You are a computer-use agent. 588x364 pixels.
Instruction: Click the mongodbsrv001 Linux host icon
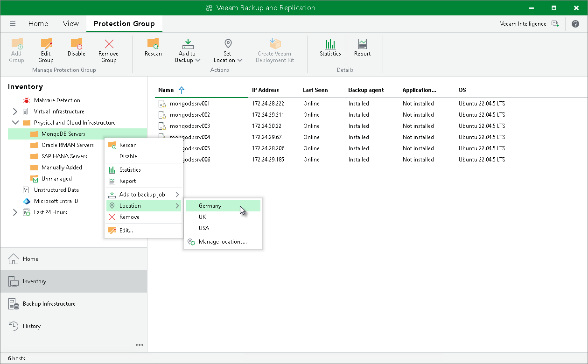click(x=162, y=104)
